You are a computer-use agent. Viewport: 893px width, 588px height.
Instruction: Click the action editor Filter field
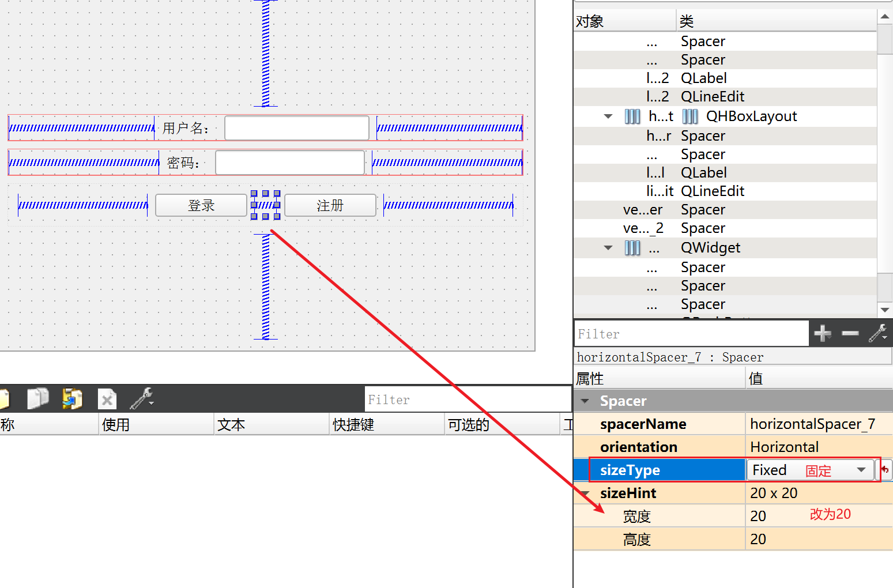tap(468, 399)
